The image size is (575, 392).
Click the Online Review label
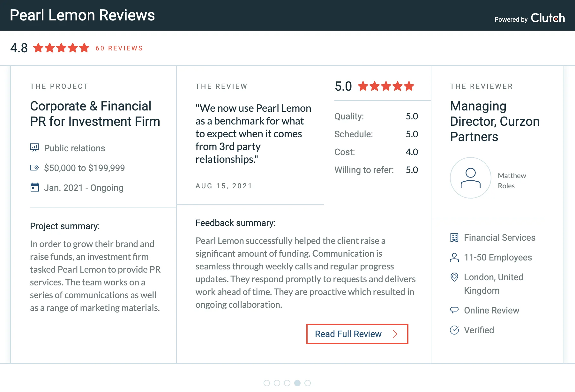[x=492, y=310]
